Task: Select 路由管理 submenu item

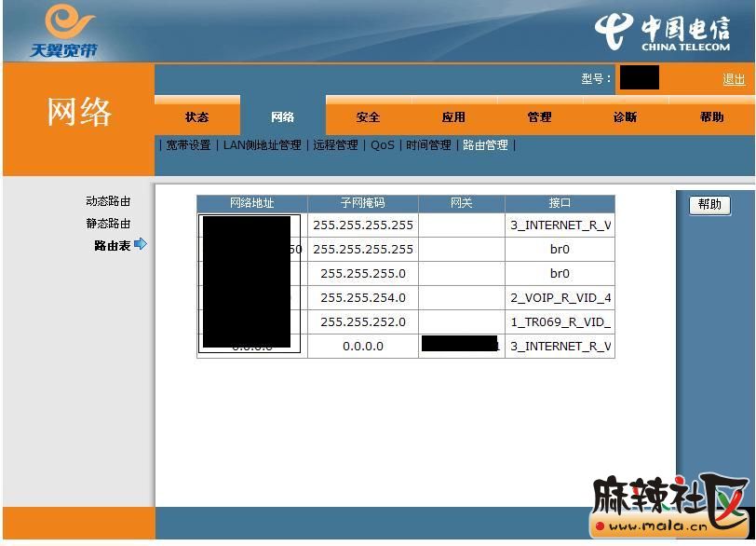Action: tap(486, 145)
